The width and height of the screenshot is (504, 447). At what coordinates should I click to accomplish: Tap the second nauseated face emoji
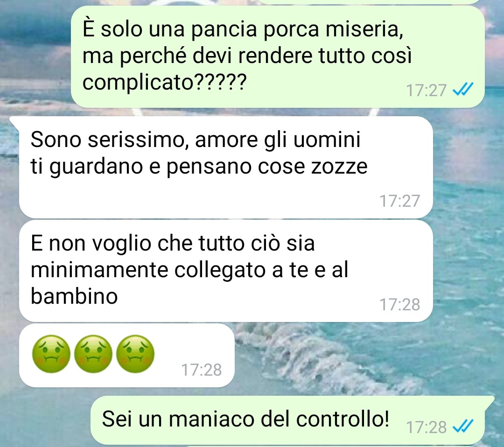point(93,354)
